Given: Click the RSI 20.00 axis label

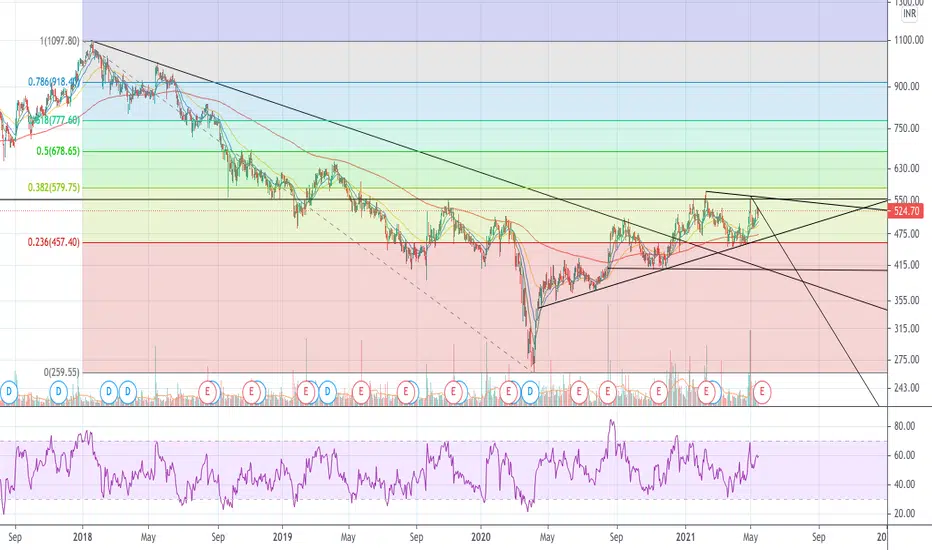Looking at the screenshot, I should click(904, 514).
